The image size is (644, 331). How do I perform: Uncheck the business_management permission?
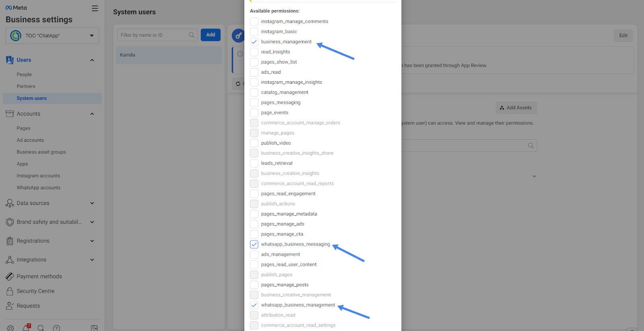tap(254, 42)
